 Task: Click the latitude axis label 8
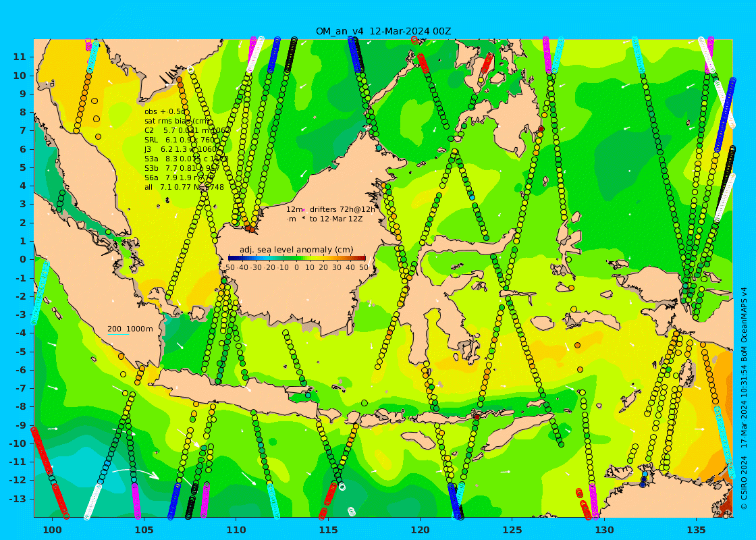(23, 112)
